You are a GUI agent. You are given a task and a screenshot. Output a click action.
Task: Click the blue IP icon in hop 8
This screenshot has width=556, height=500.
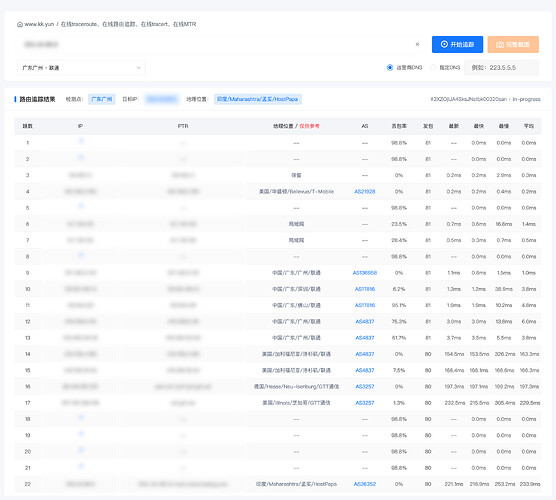click(81, 255)
